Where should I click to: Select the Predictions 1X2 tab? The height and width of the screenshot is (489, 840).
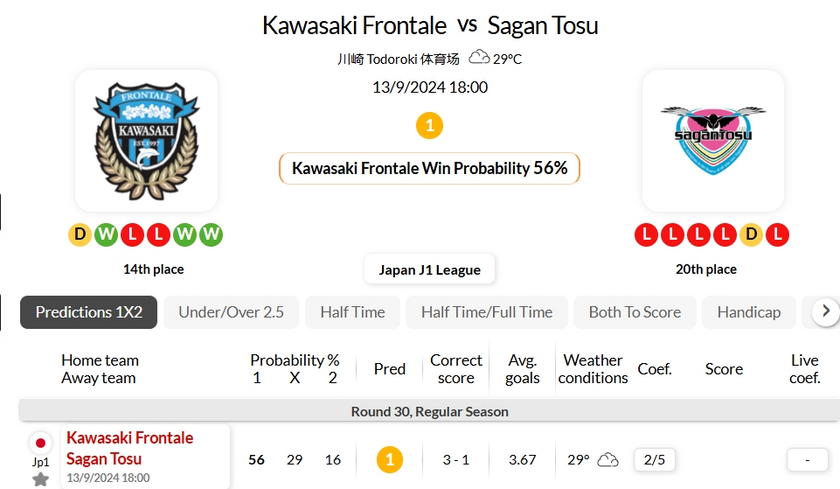click(x=89, y=312)
